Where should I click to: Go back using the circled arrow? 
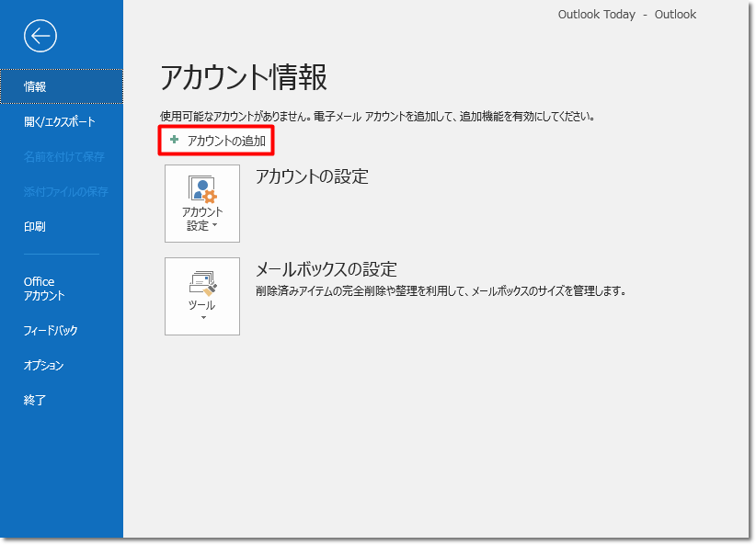coord(40,36)
